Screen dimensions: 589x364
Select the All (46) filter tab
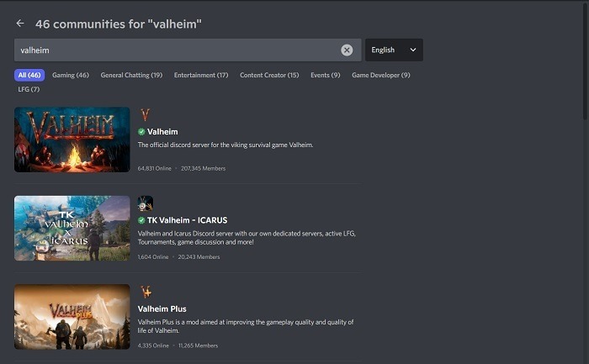point(29,75)
